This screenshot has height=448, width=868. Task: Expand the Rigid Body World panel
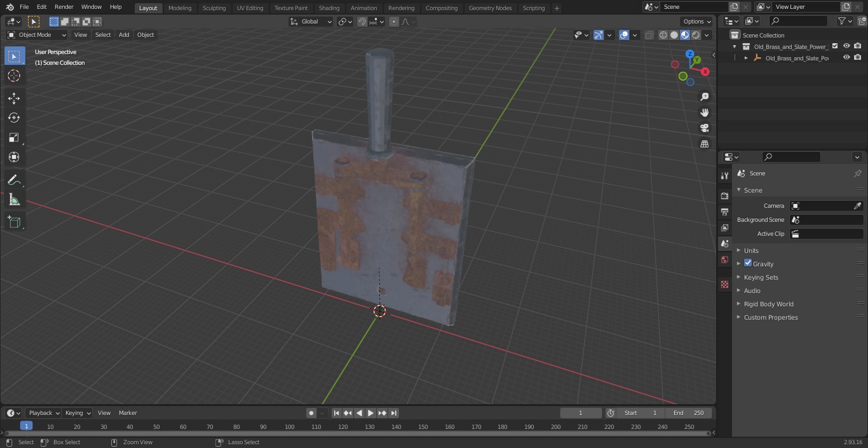[768, 304]
